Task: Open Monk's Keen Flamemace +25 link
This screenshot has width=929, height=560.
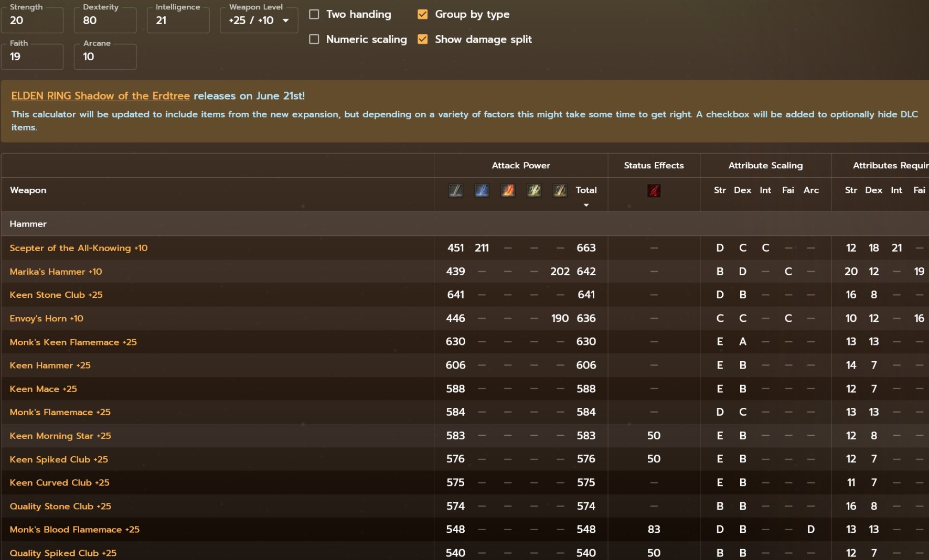Action: click(73, 342)
